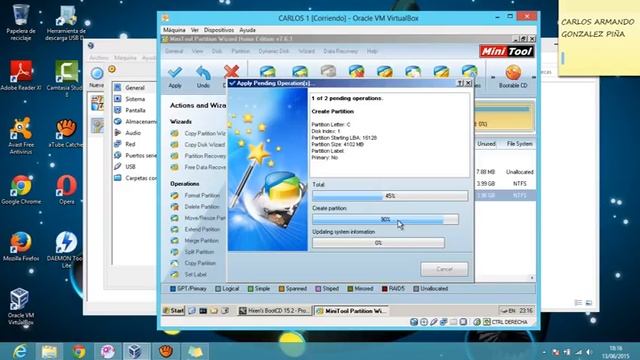Open Camtasia Studio desktop icon

(x=67, y=78)
